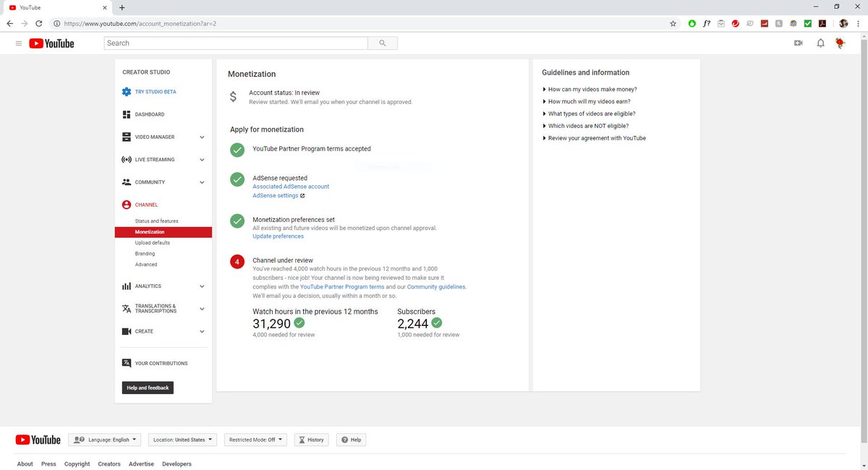Open the YouTube account avatar menu

841,43
